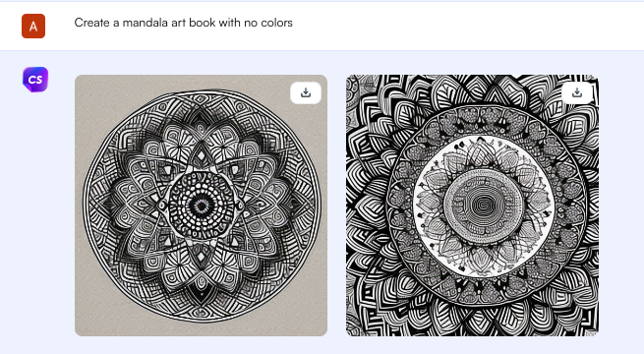
Task: Click the orange "A" user avatar
Action: (x=33, y=26)
